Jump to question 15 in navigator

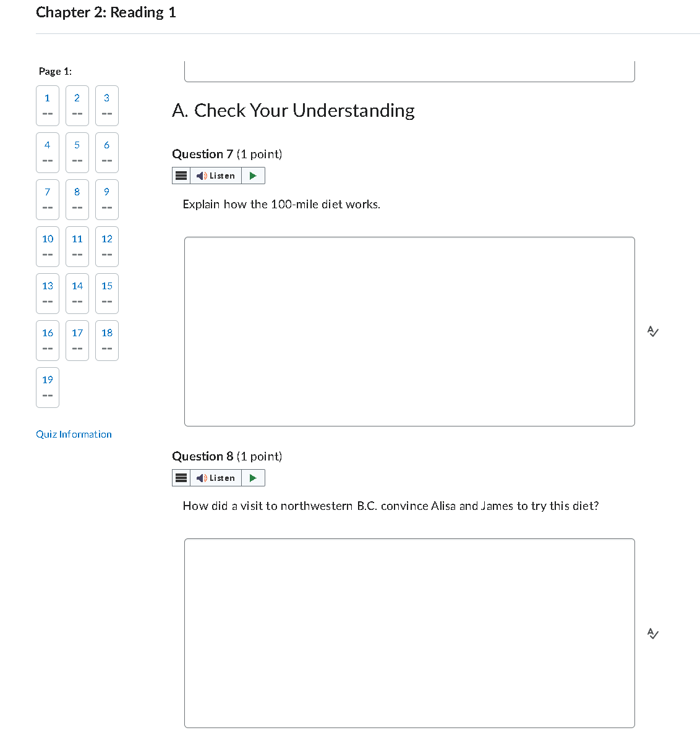107,294
